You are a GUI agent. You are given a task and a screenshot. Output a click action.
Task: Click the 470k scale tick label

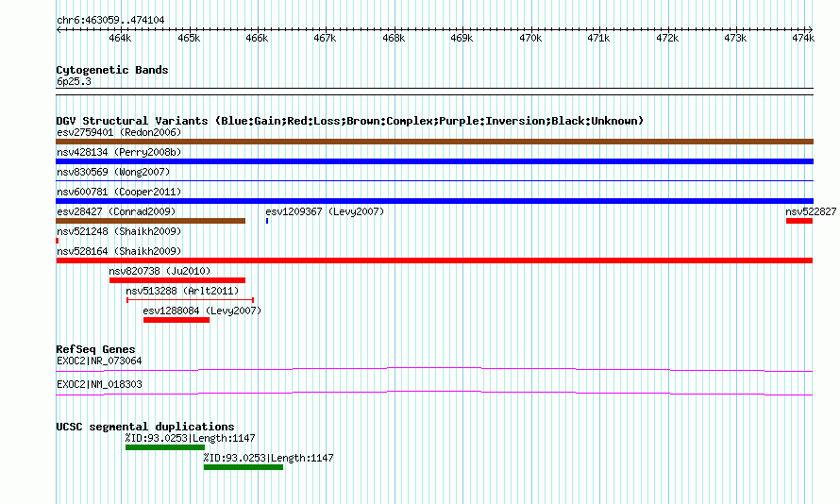[530, 38]
